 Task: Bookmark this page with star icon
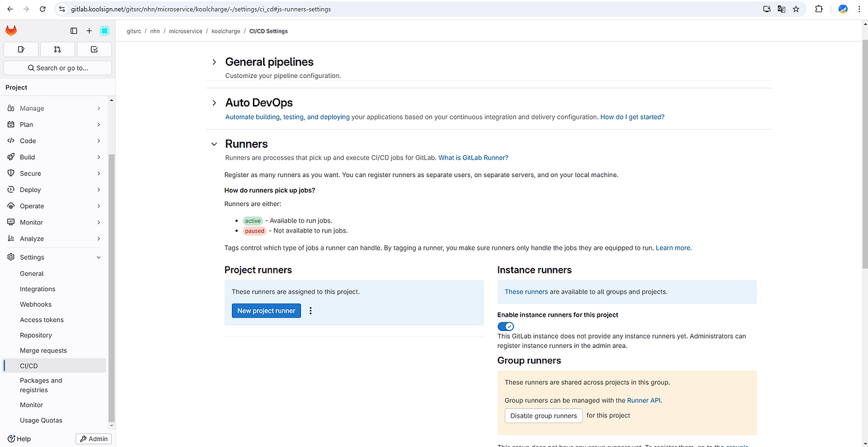(x=796, y=9)
